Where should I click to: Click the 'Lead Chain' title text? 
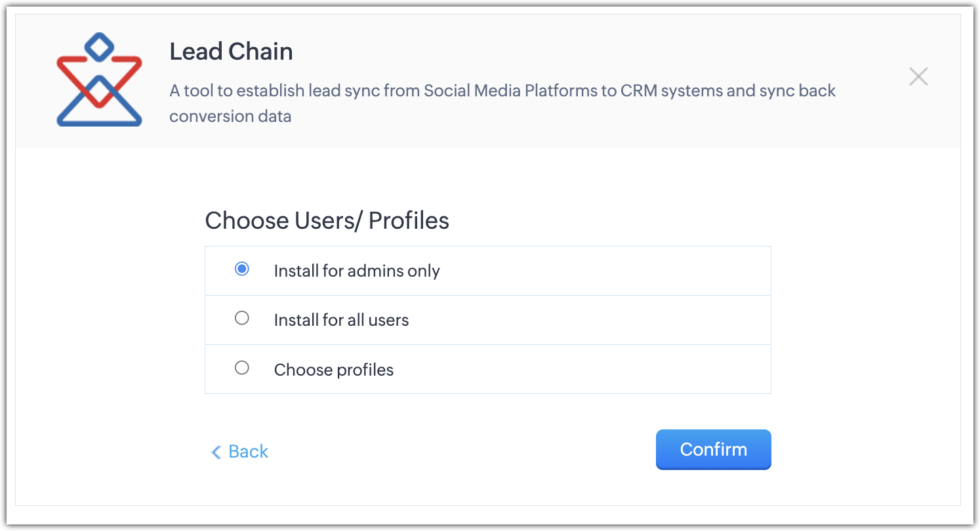coord(231,52)
